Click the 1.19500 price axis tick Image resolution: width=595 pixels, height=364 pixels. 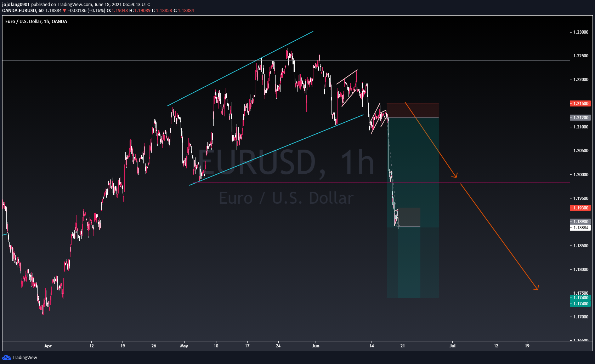click(x=581, y=198)
